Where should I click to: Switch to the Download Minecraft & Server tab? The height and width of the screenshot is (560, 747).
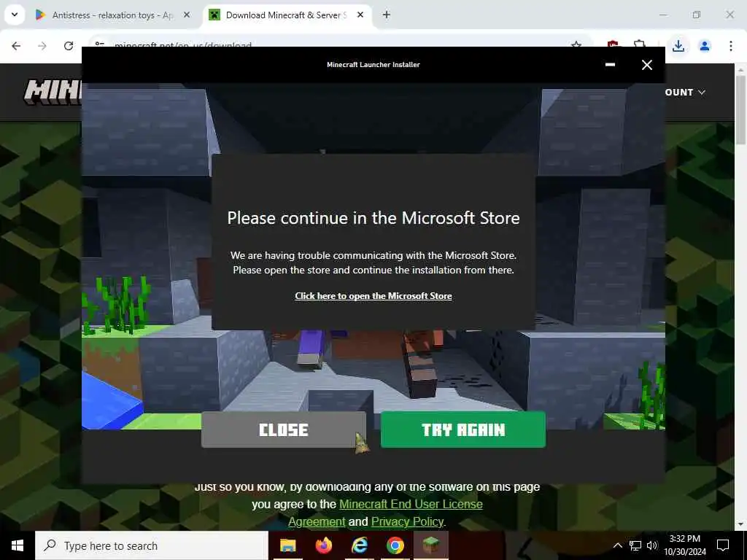pos(286,15)
